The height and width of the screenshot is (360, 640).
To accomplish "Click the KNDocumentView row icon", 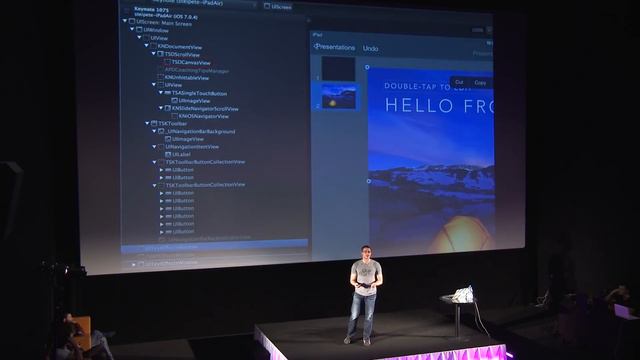I will (x=153, y=46).
